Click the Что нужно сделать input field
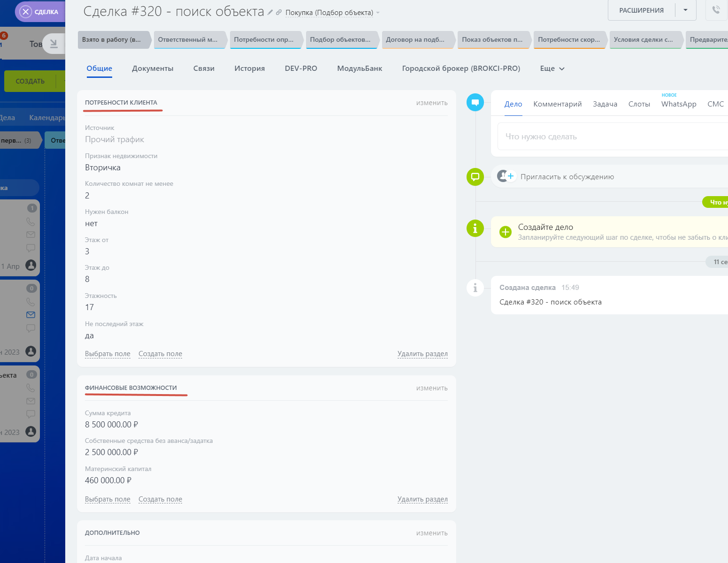728x563 pixels. (610, 137)
